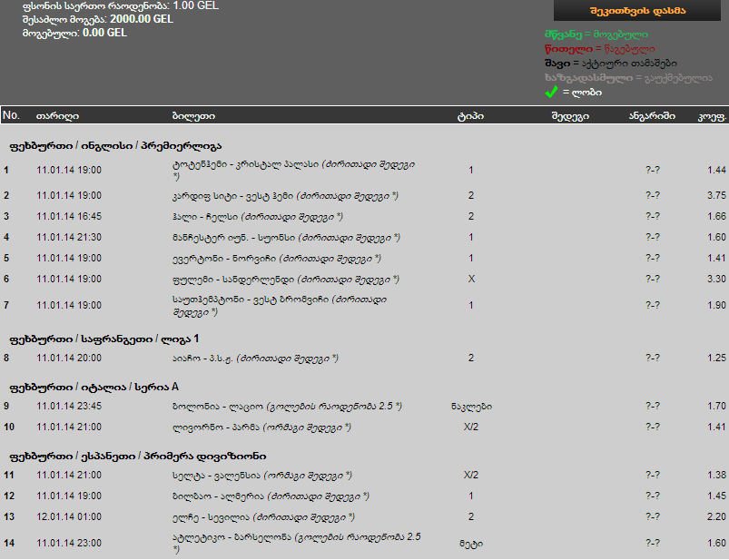Click coefficient 1.38 for Celta row
The image size is (729, 560).
[716, 475]
